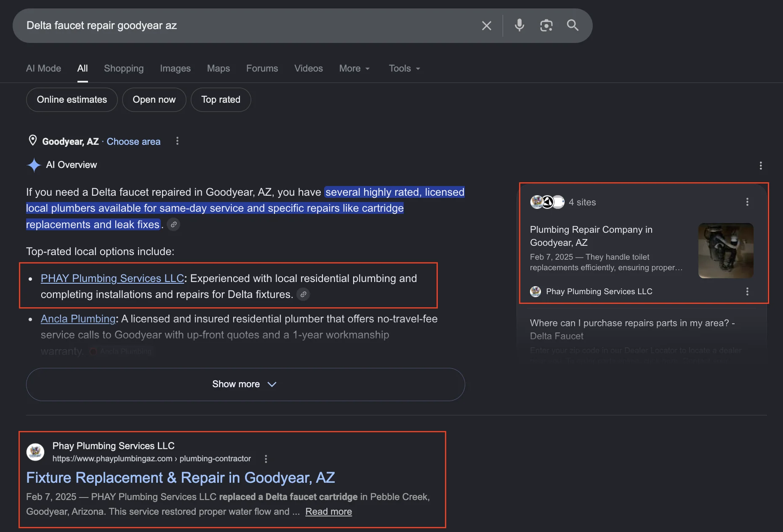Click the Phay Plumbing favicon in search result
Image resolution: width=783 pixels, height=532 pixels.
(35, 452)
